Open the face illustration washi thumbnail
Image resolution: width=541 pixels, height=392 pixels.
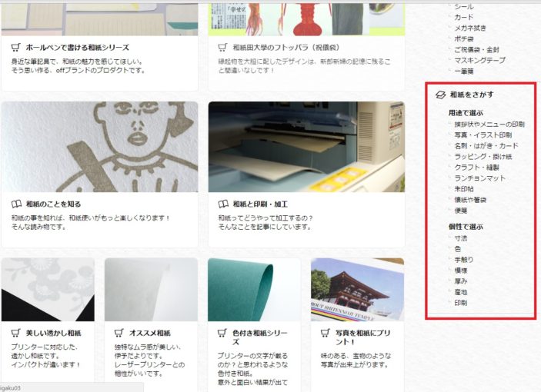coord(99,147)
